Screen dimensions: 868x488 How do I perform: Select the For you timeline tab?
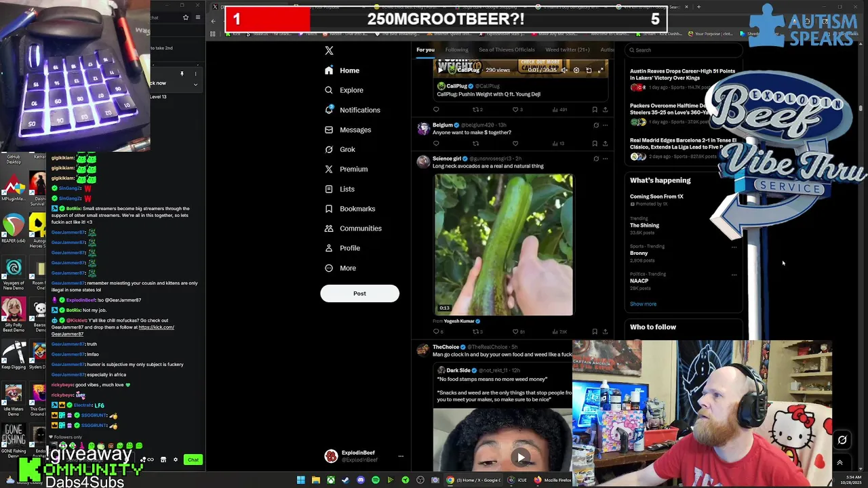click(x=425, y=49)
